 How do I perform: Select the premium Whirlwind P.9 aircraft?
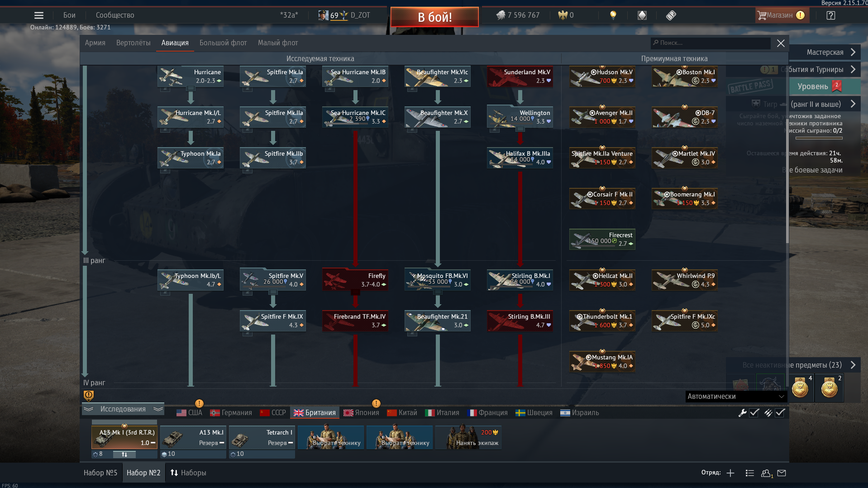(685, 280)
